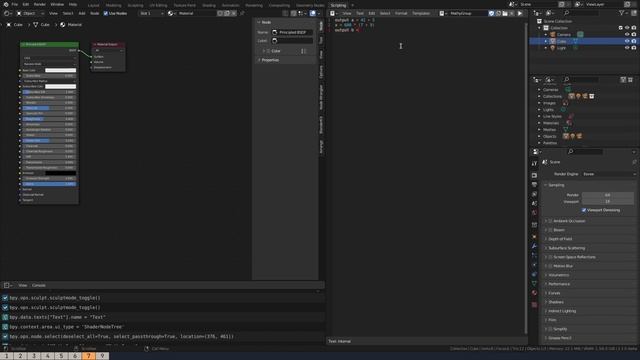The image size is (640, 360).
Task: Enable the Bloom checkbox
Action: [550, 230]
